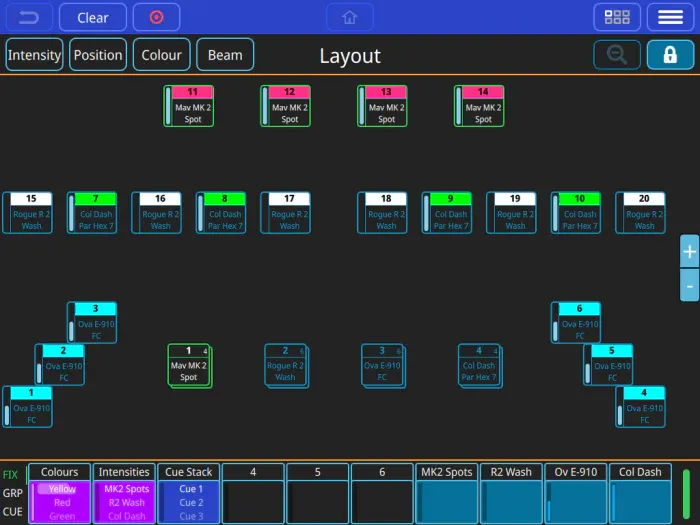Viewport: 700px width, 525px height.
Task: Select cyan fixture 2 Ova E-910 FC
Action: (60, 365)
